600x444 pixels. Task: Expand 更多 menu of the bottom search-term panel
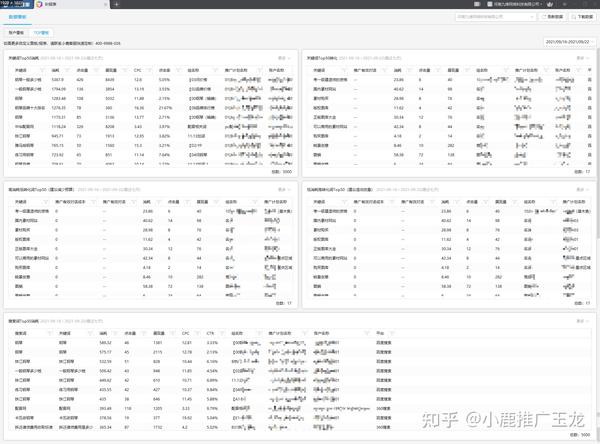click(582, 321)
